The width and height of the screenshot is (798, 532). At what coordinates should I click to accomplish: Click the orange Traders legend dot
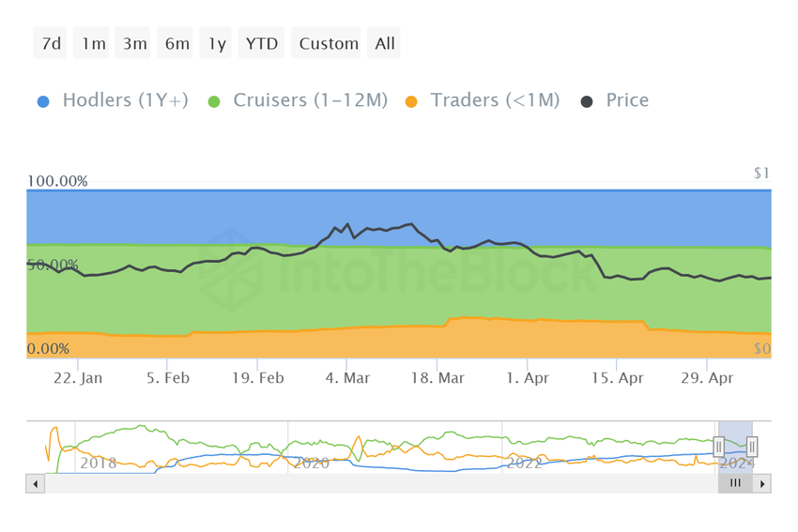pos(410,100)
